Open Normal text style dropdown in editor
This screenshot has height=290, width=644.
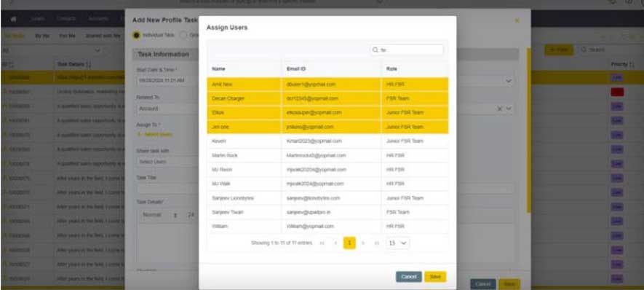coord(160,215)
